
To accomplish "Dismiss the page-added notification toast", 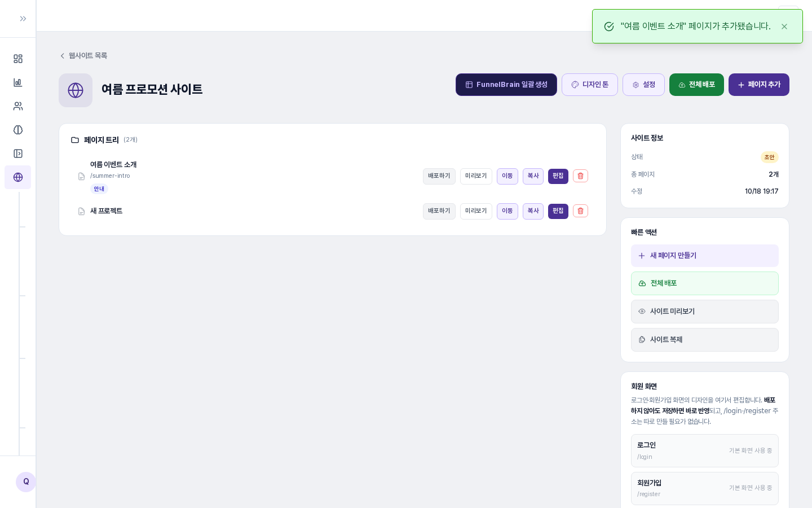I will tap(784, 27).
